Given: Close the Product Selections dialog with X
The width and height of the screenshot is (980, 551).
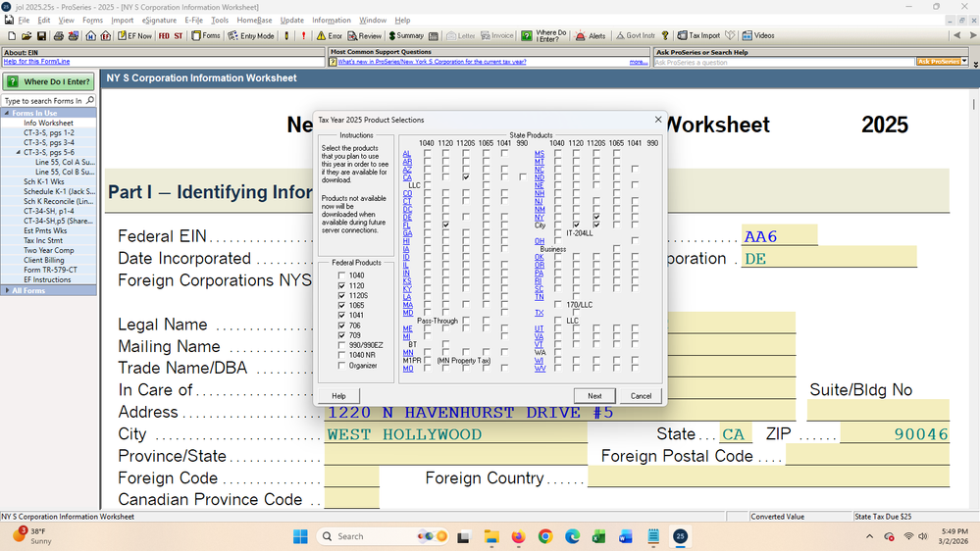Looking at the screenshot, I should coord(657,119).
